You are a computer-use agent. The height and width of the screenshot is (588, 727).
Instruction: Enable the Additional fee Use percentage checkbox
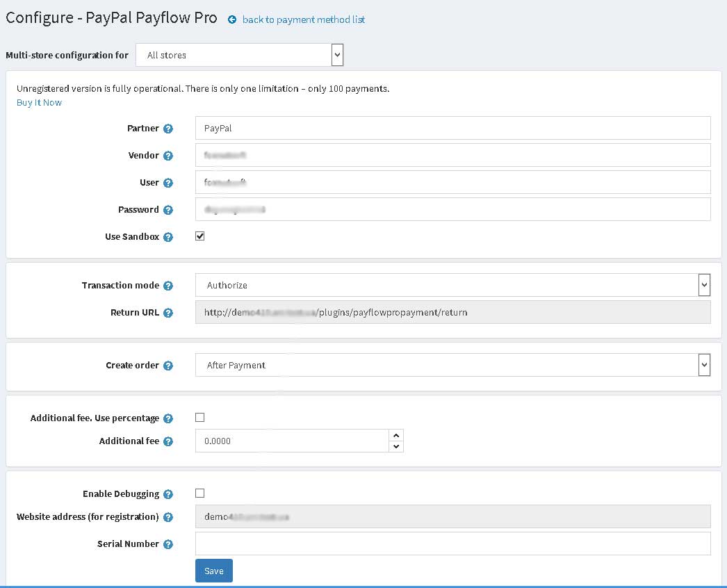[200, 417]
